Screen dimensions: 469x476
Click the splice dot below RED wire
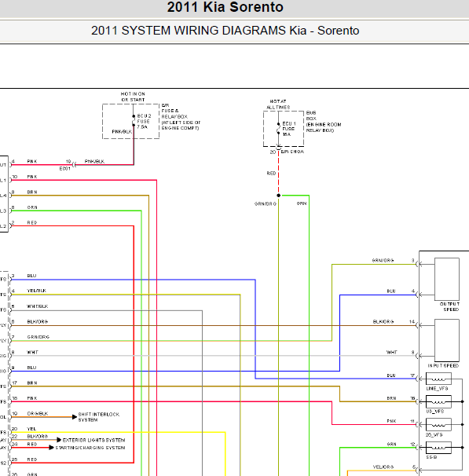click(x=278, y=196)
